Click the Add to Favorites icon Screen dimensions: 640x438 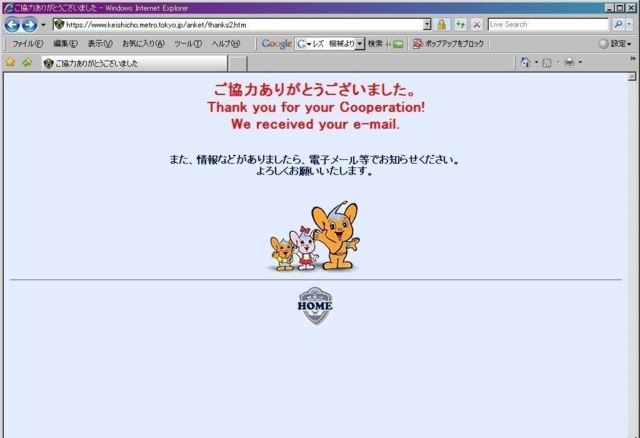pos(26,62)
